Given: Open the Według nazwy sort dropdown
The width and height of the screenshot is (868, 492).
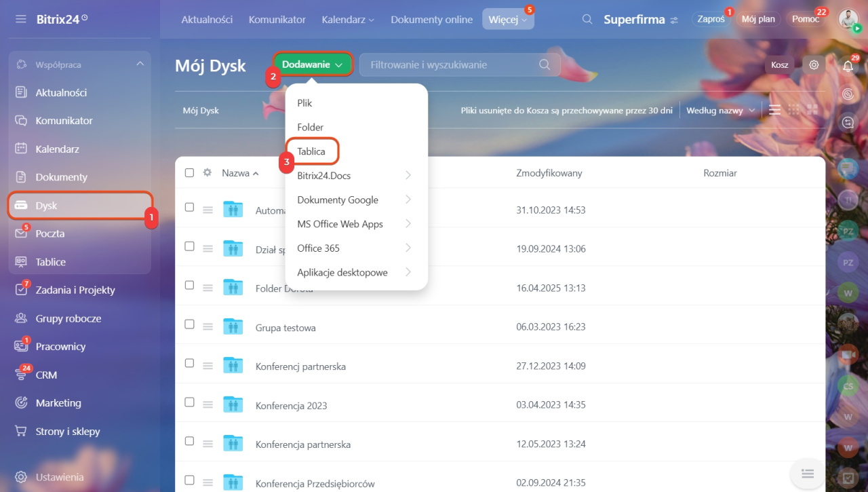Looking at the screenshot, I should 720,110.
